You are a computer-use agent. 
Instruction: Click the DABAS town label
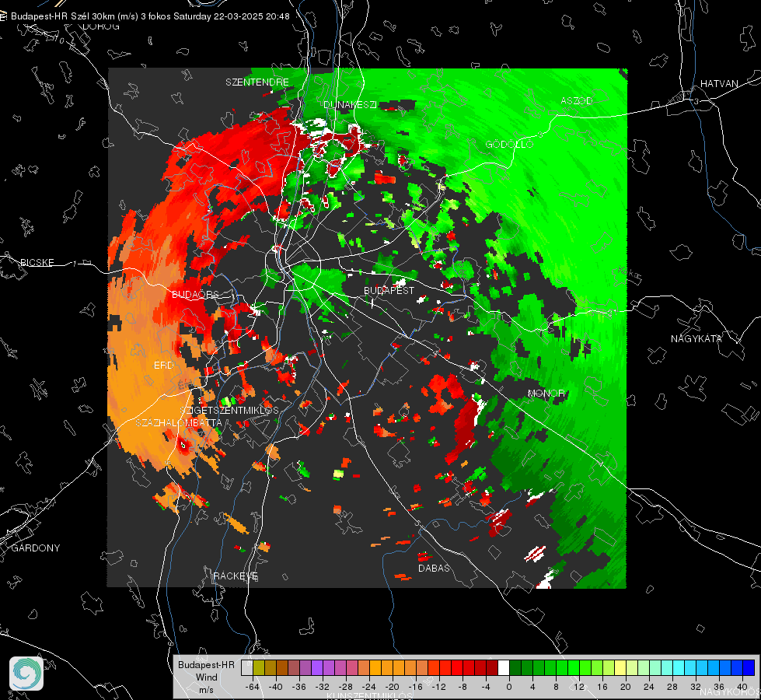(434, 568)
